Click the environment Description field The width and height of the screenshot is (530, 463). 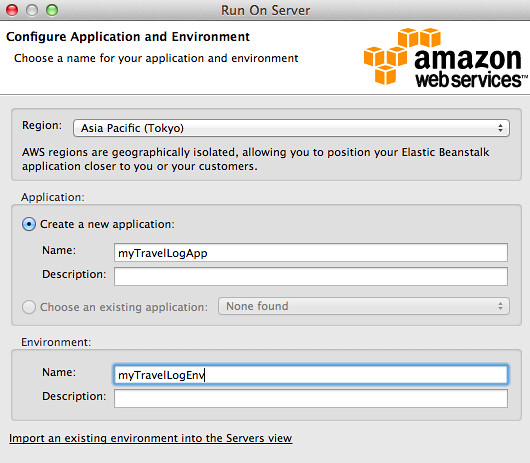[x=311, y=398]
